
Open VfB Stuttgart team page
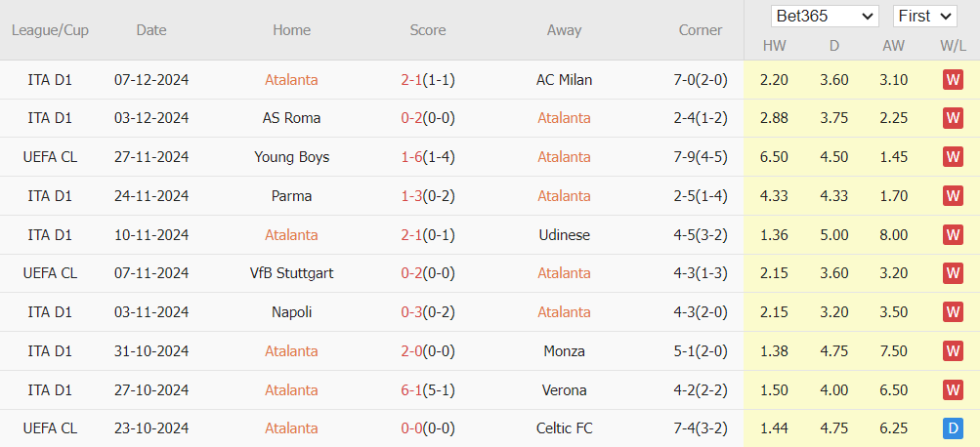point(291,273)
